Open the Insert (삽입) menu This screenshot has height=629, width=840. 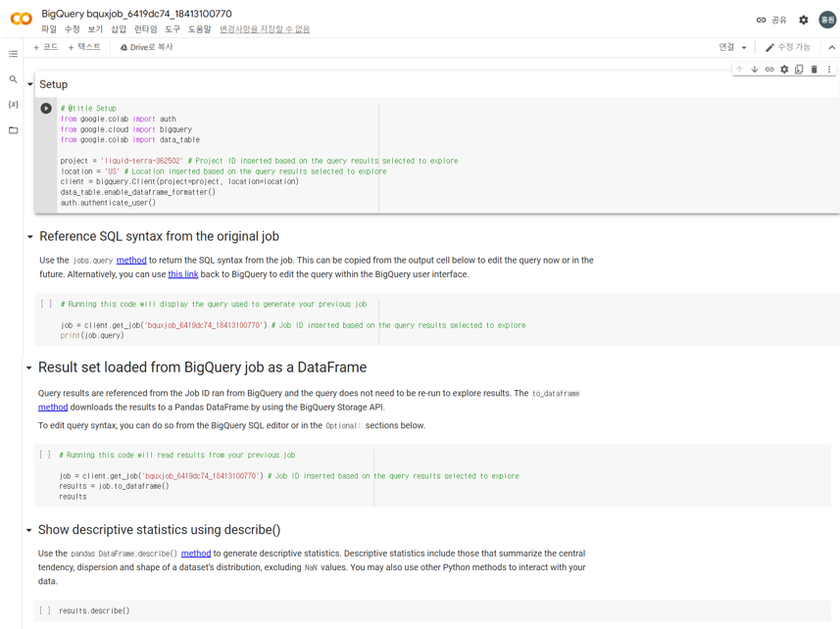(119, 29)
